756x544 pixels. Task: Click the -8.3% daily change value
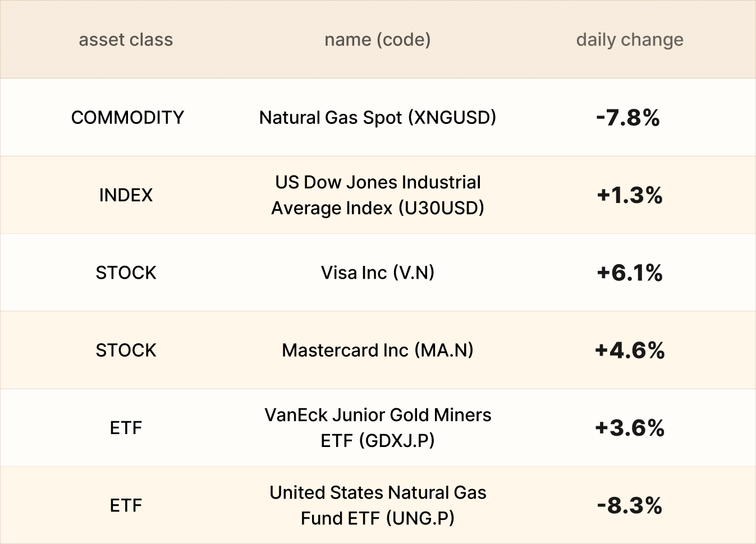(629, 505)
